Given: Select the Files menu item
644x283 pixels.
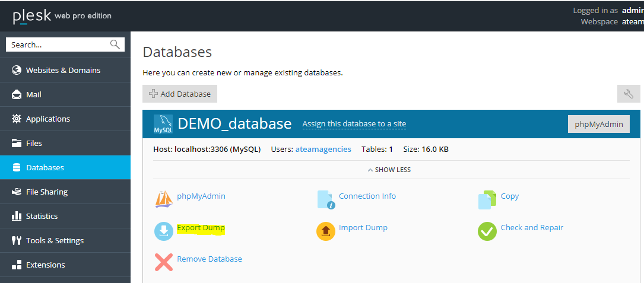Looking at the screenshot, I should (65, 143).
